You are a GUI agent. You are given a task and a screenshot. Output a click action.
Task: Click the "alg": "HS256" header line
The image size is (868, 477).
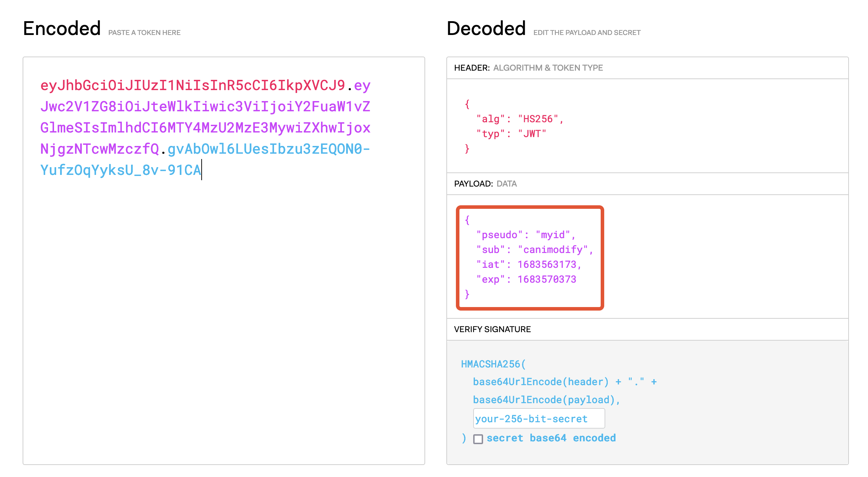coord(520,119)
